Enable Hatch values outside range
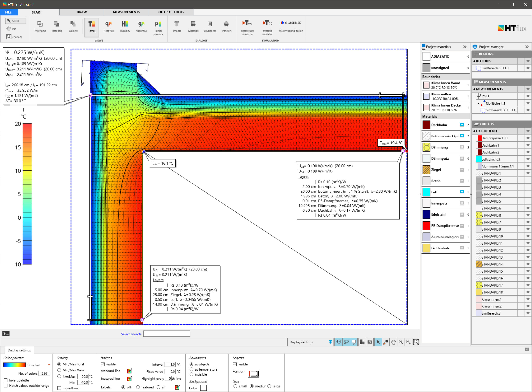The width and height of the screenshot is (532, 392). pos(6,386)
